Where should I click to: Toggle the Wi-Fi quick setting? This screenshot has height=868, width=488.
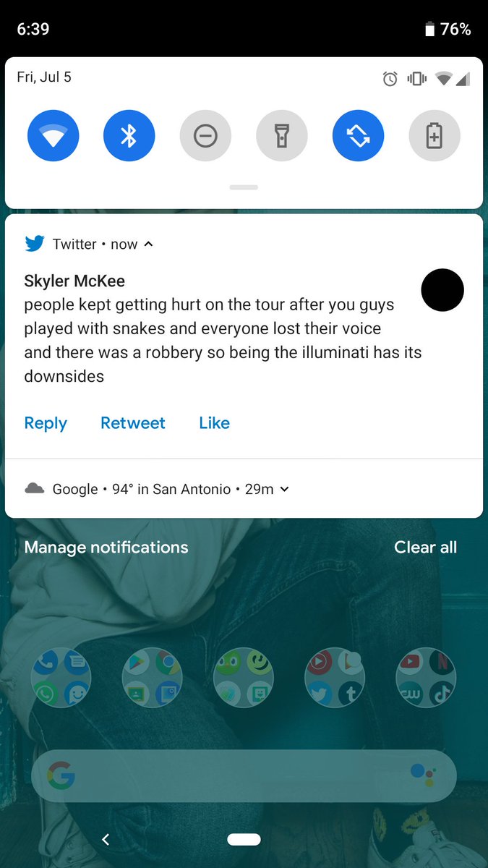tap(53, 135)
